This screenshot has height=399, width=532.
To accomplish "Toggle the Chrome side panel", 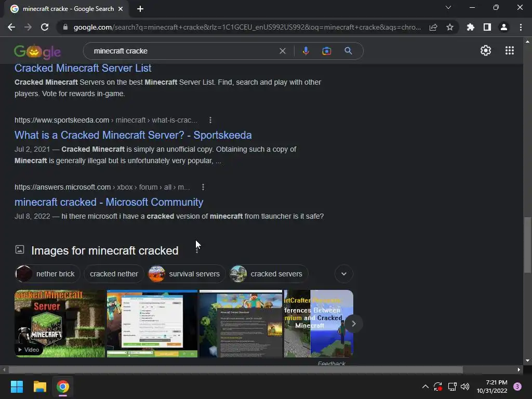I will pos(487,27).
